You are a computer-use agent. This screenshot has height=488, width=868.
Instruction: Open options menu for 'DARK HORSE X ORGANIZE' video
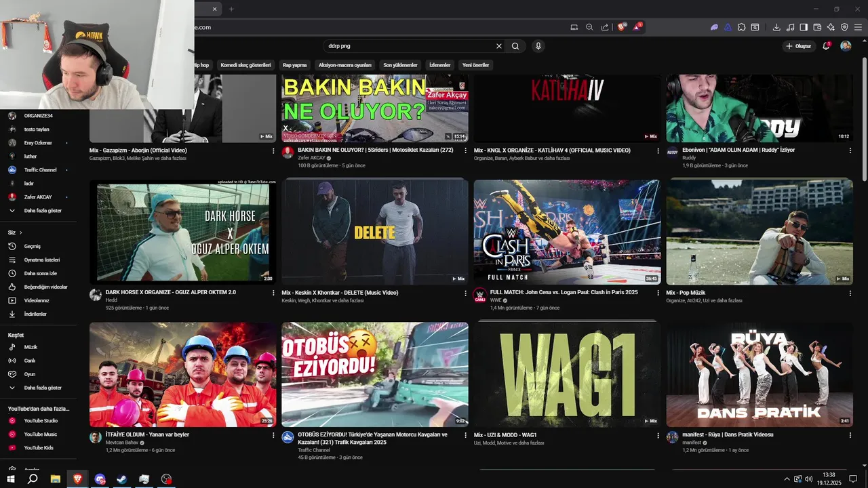[273, 293]
